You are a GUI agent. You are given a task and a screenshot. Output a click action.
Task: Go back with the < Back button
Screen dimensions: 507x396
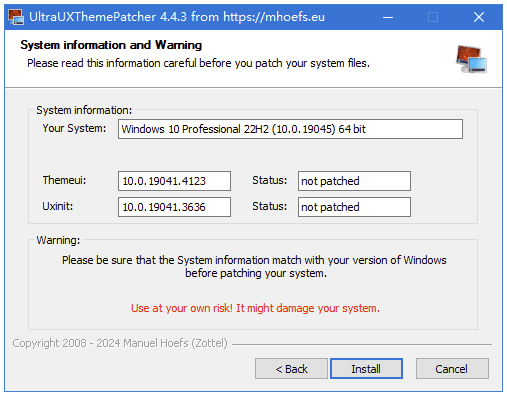(291, 369)
